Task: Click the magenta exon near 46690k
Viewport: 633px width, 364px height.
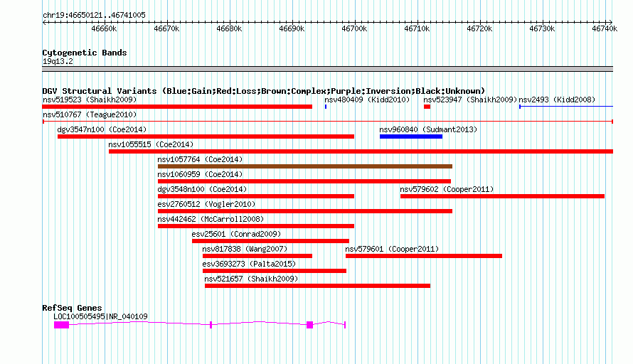Action: coord(310,325)
